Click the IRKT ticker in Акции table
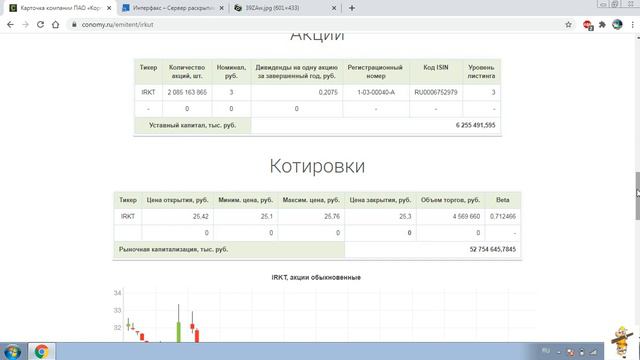The width and height of the screenshot is (640, 360). pos(148,92)
